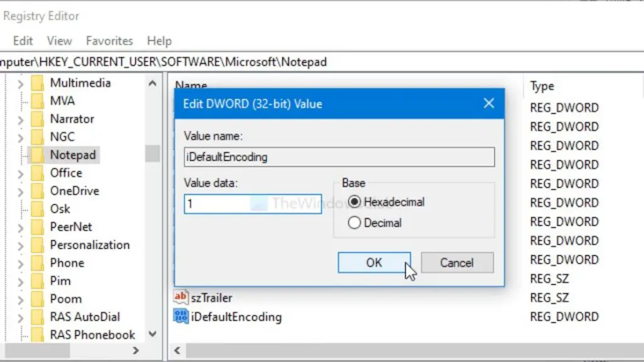The width and height of the screenshot is (644, 362).
Task: Click the OneDrive folder icon
Action: click(x=37, y=191)
